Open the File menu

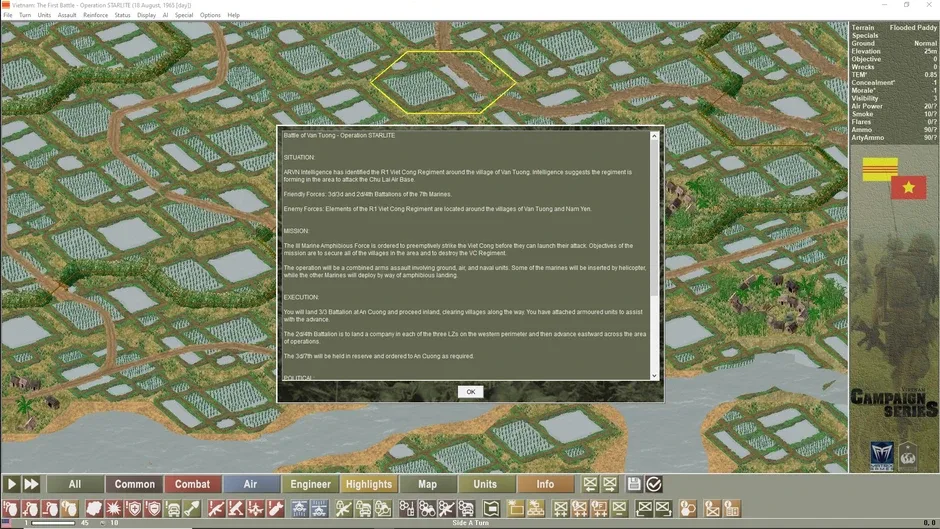click(x=8, y=15)
